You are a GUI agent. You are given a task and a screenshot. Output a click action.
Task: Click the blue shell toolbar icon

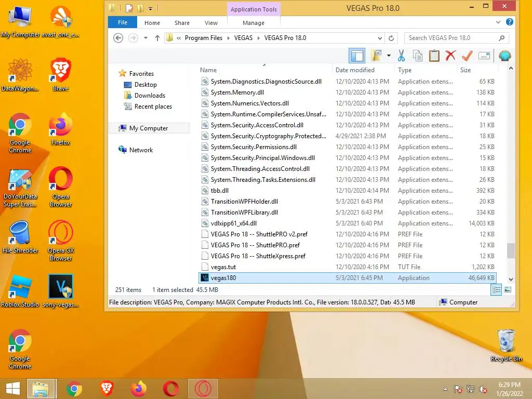pos(504,56)
